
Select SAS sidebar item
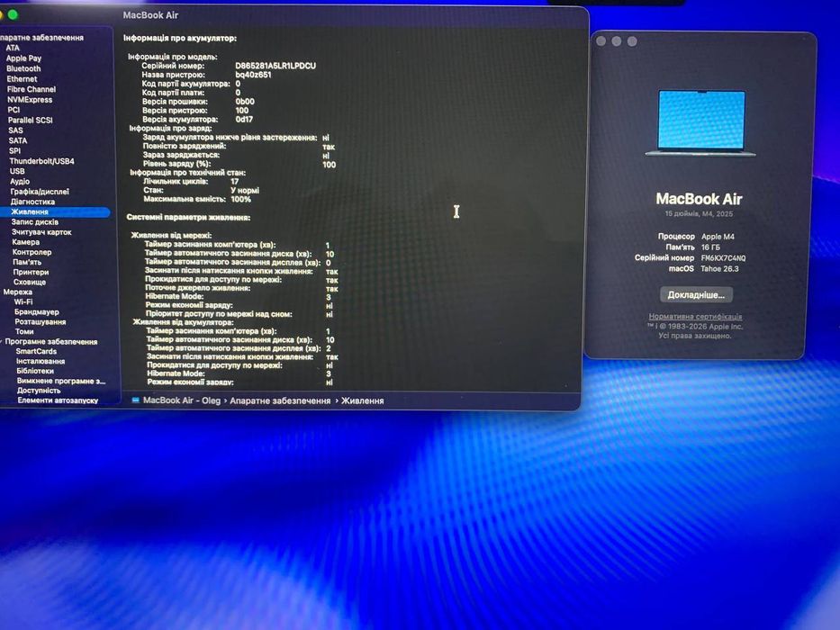point(15,130)
